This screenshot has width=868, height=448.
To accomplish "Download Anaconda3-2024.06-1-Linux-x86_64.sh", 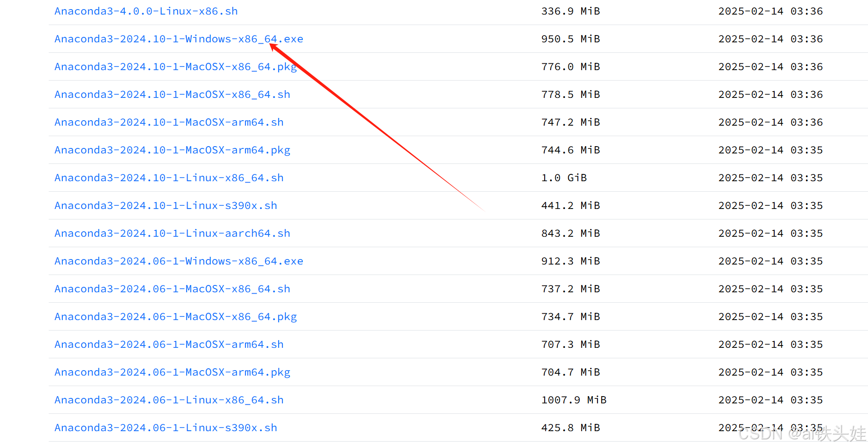I will (169, 400).
